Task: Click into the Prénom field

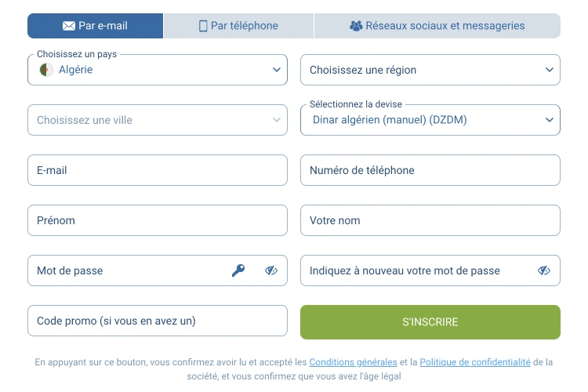Action: 157,220
